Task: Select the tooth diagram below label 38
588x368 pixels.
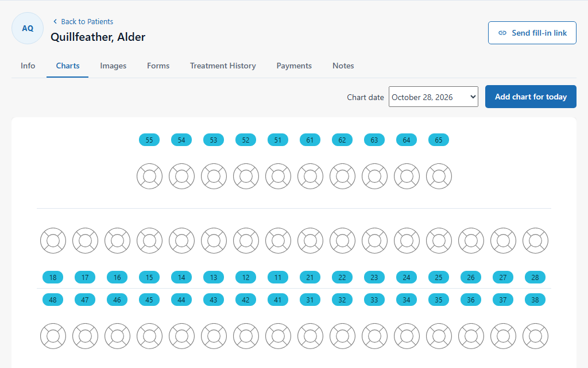Action: (x=535, y=336)
